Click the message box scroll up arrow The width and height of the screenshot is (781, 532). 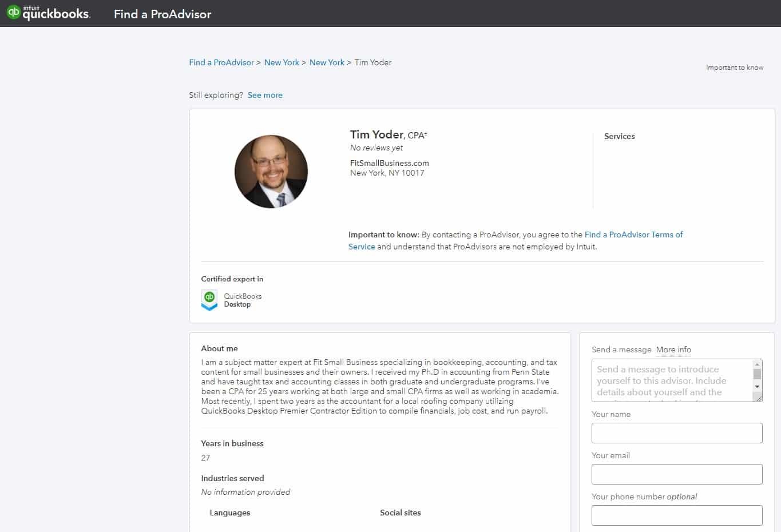click(x=758, y=364)
